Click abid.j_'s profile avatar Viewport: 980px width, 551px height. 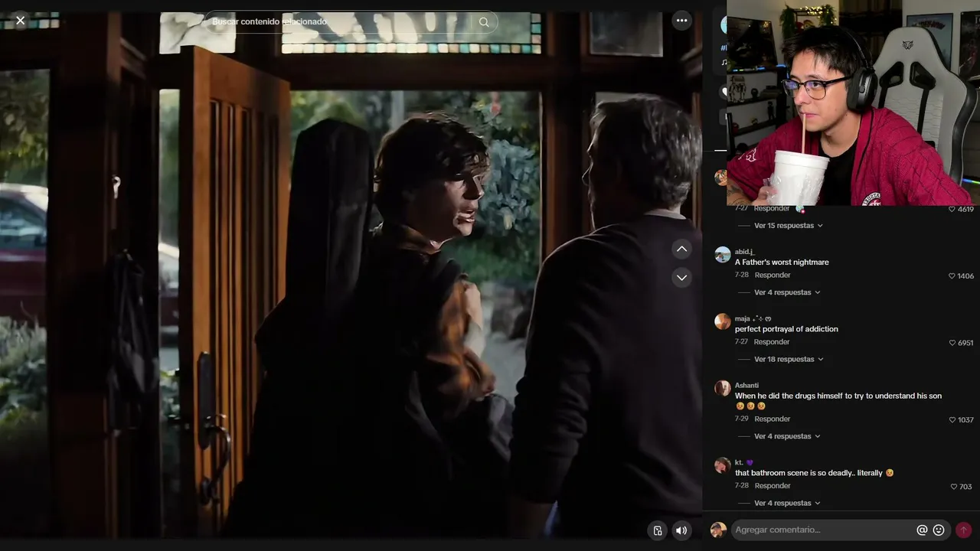pos(723,255)
